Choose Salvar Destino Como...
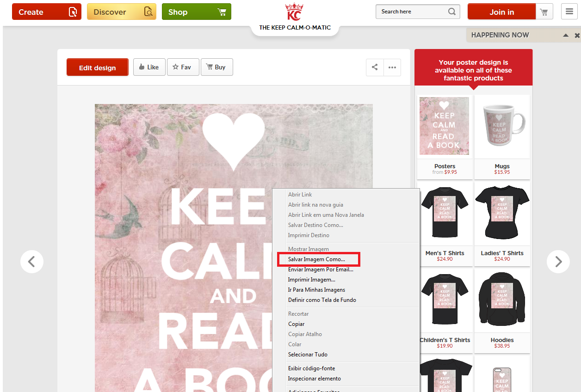 coord(316,225)
